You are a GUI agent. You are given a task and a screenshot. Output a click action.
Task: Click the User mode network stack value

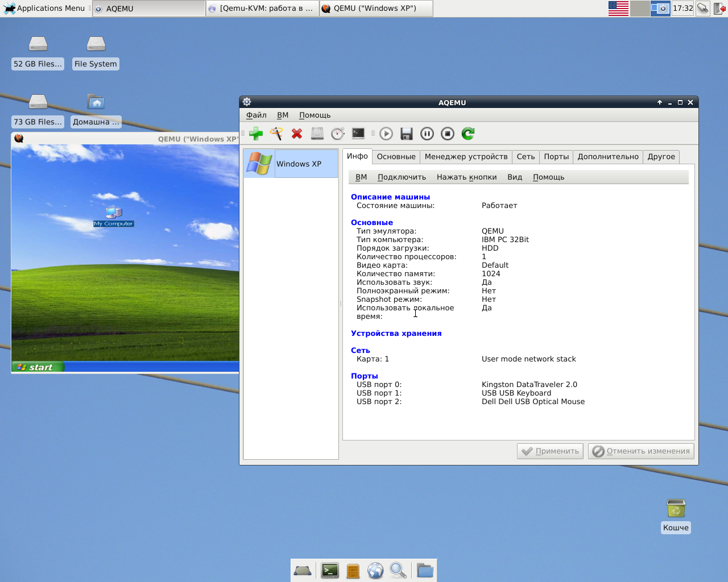pos(529,359)
